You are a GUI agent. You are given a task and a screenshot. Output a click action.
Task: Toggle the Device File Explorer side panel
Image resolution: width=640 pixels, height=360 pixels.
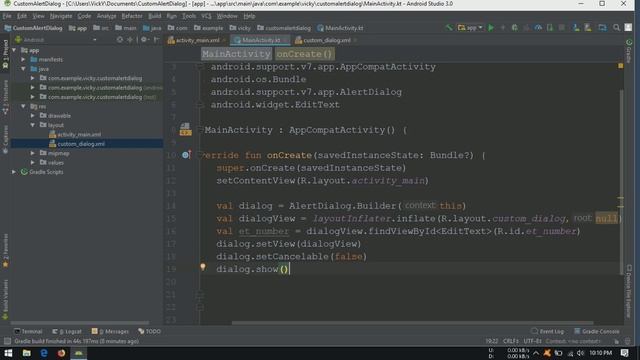pos(629,291)
